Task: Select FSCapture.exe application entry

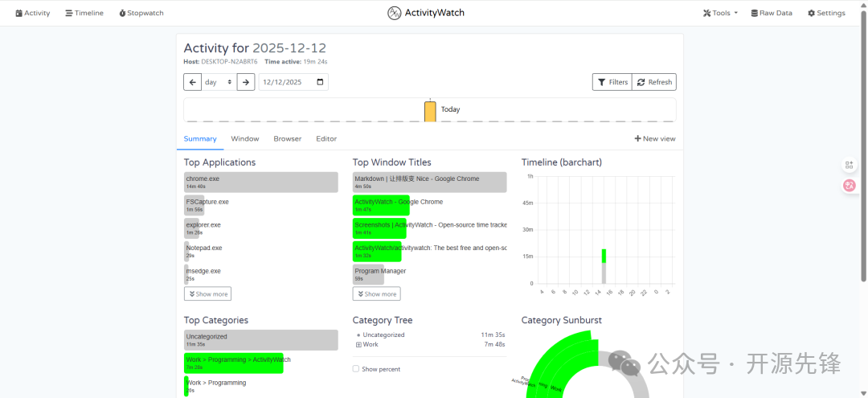Action: (260, 205)
